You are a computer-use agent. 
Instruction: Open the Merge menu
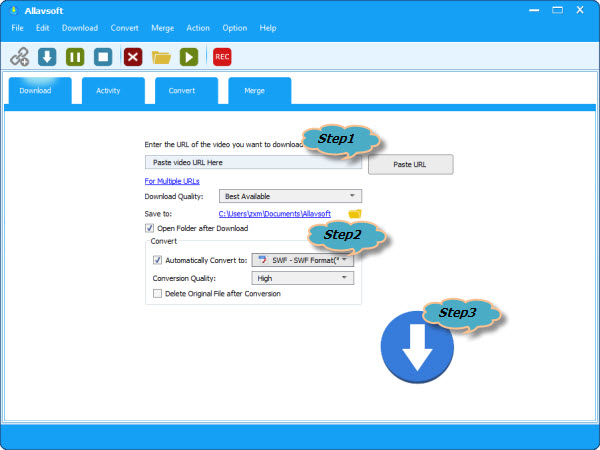point(163,28)
